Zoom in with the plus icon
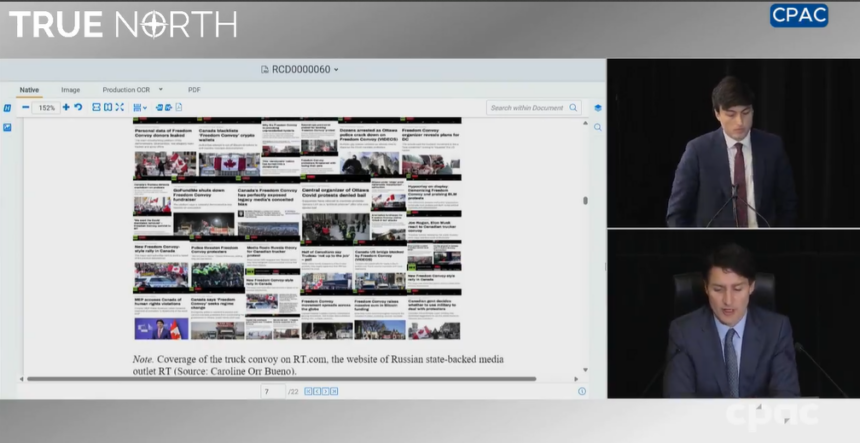This screenshot has height=443, width=860. [66, 107]
